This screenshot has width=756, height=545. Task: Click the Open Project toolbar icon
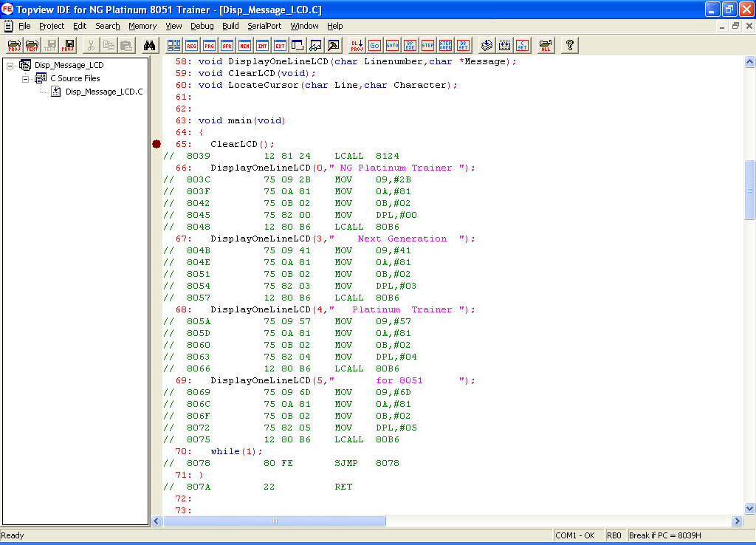[14, 45]
